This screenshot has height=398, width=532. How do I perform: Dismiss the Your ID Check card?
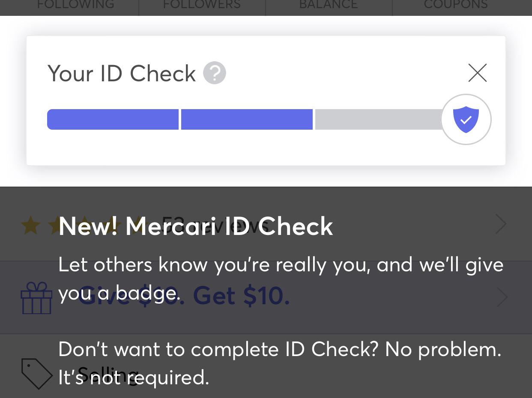tap(477, 73)
